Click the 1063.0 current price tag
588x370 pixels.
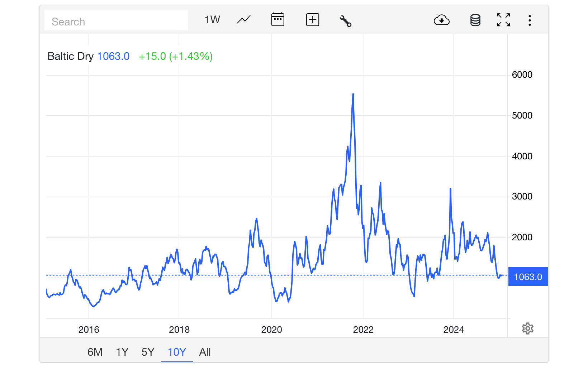click(528, 277)
